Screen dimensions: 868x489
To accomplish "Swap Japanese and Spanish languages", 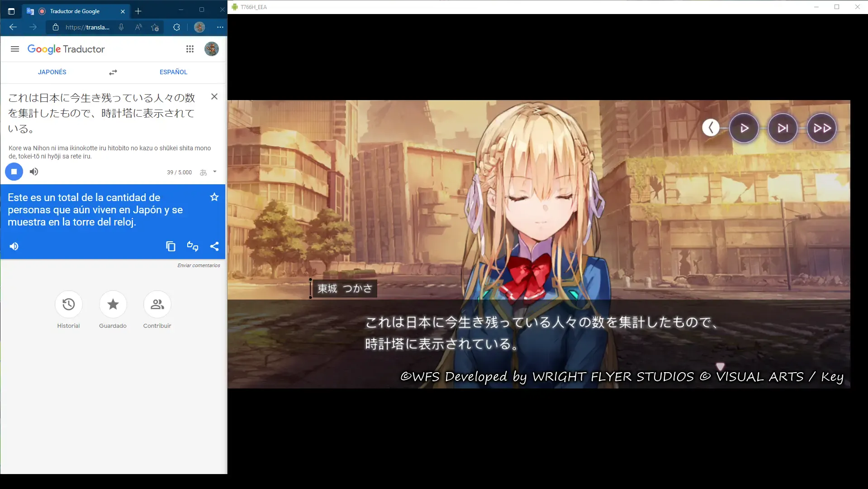I will click(113, 72).
